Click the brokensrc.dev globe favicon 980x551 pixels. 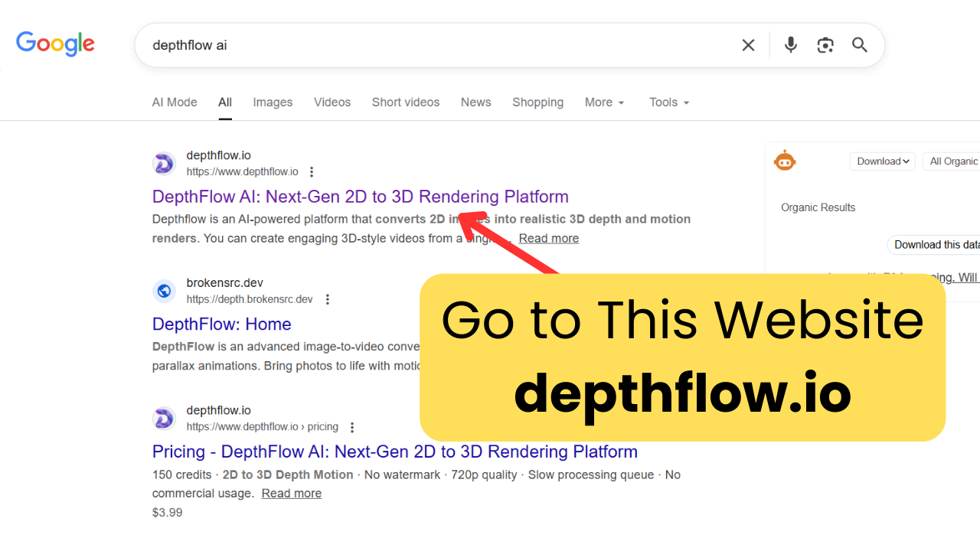point(164,291)
